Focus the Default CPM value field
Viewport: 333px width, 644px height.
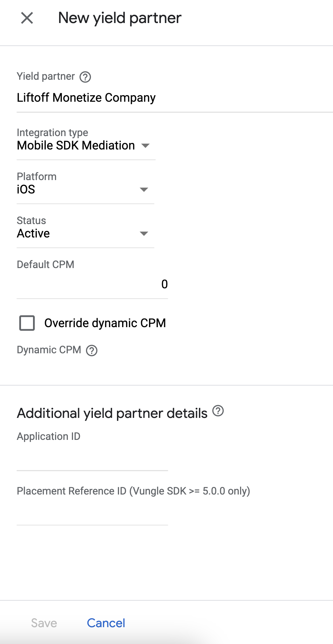(92, 284)
